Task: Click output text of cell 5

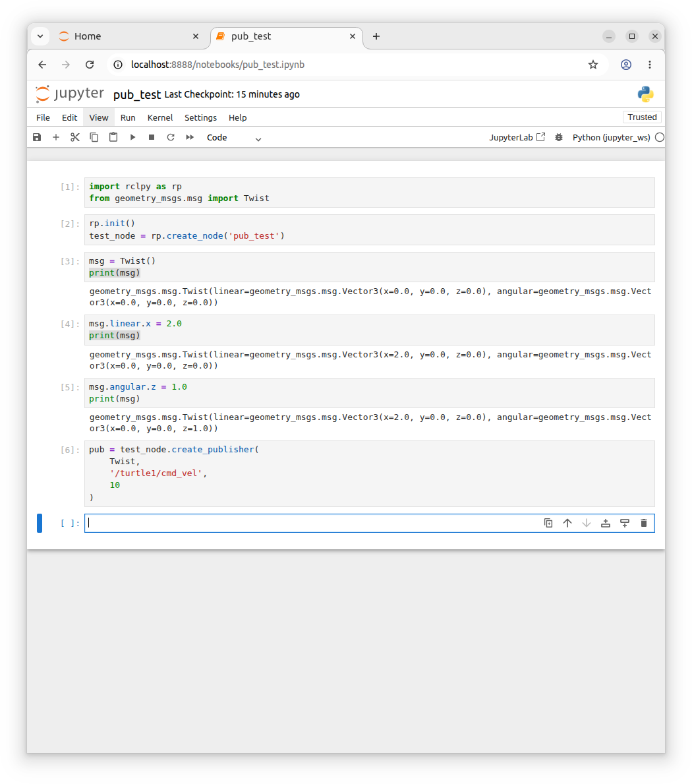Action: (370, 423)
